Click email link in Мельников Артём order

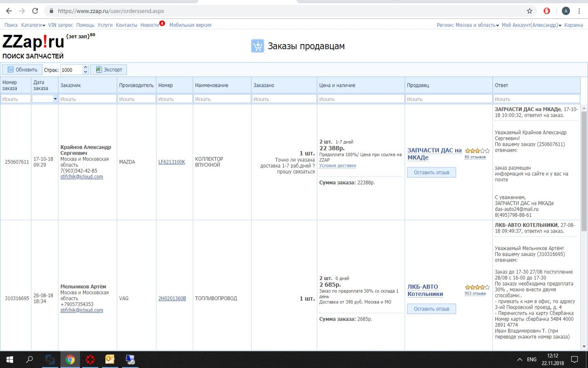[x=82, y=310]
